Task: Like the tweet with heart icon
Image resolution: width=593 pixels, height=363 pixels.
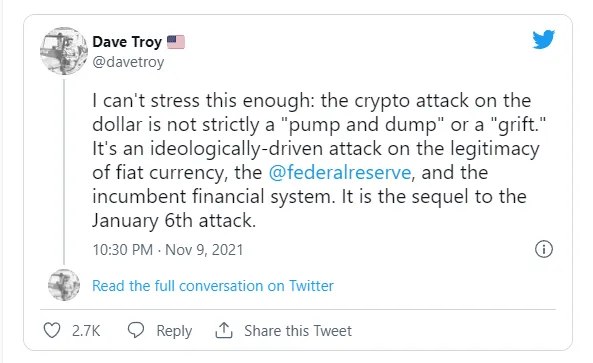Action: (52, 330)
